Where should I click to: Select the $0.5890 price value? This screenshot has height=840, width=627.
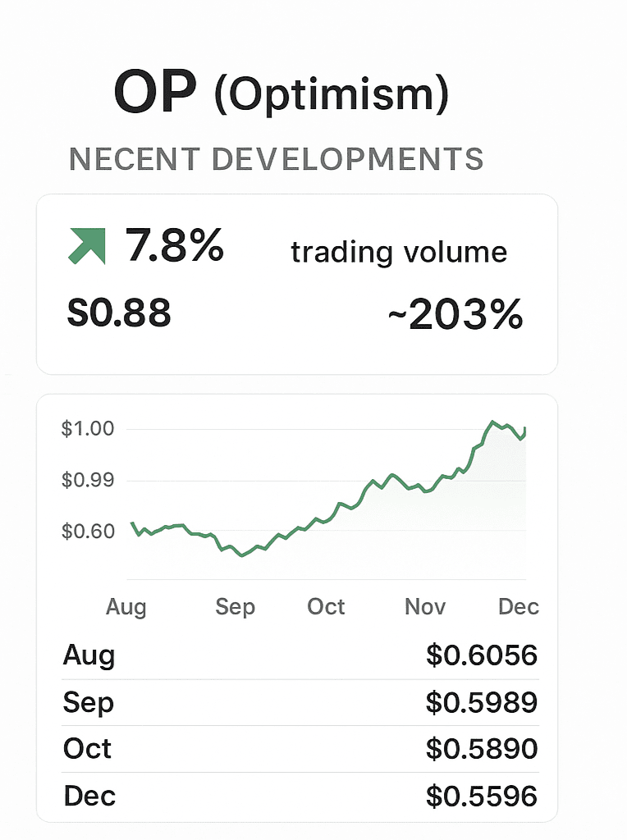point(482,749)
